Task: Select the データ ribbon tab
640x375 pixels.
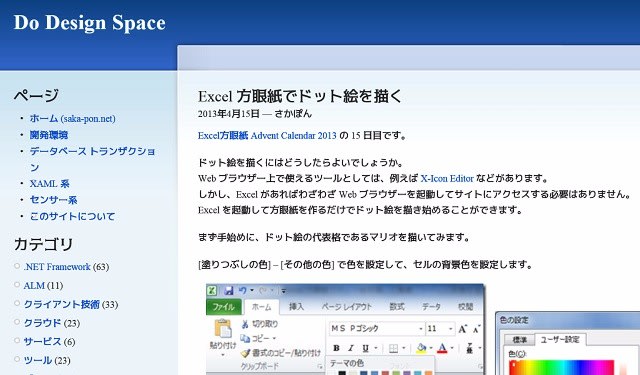Action: tap(431, 306)
